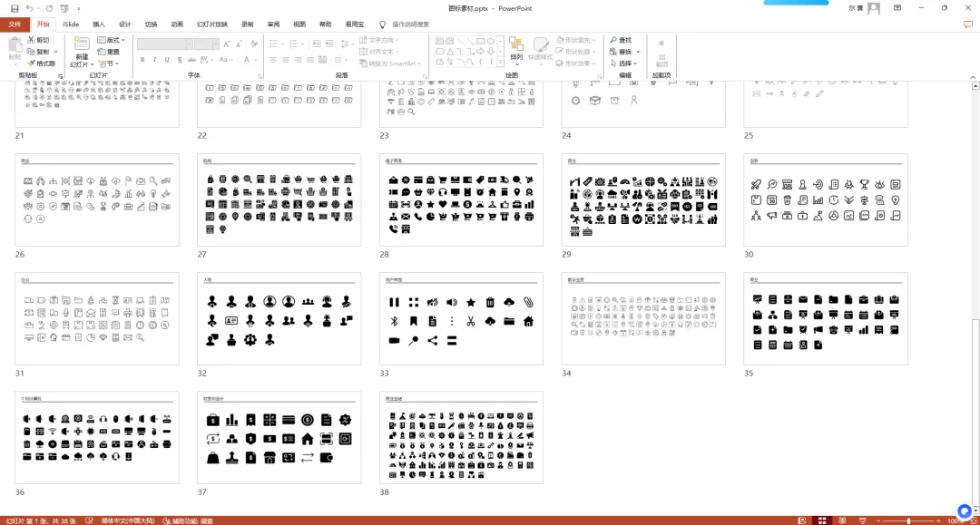Click the zoom slider handle

[x=908, y=520]
